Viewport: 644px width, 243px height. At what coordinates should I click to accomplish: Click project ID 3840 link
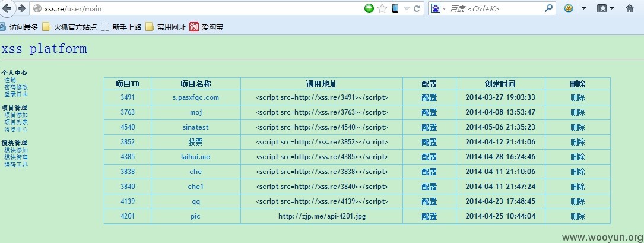[x=128, y=186]
